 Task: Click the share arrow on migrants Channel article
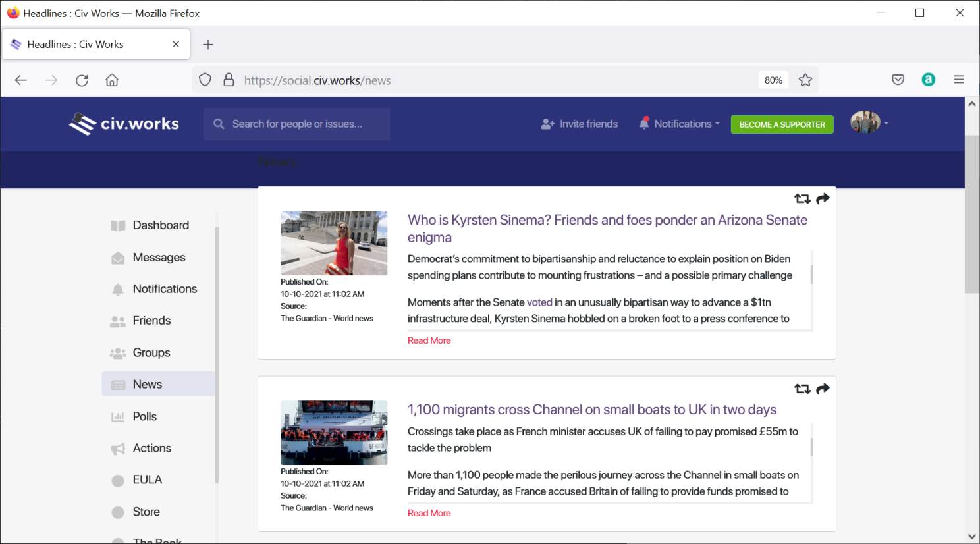click(823, 389)
